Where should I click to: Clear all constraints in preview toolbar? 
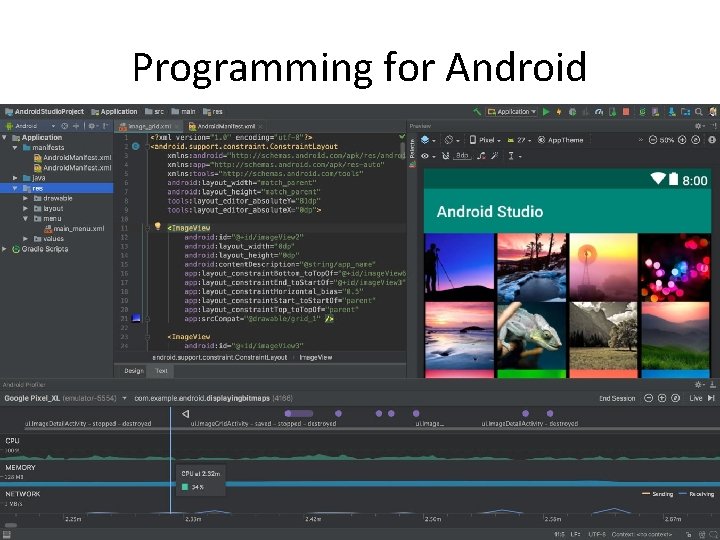point(481,156)
